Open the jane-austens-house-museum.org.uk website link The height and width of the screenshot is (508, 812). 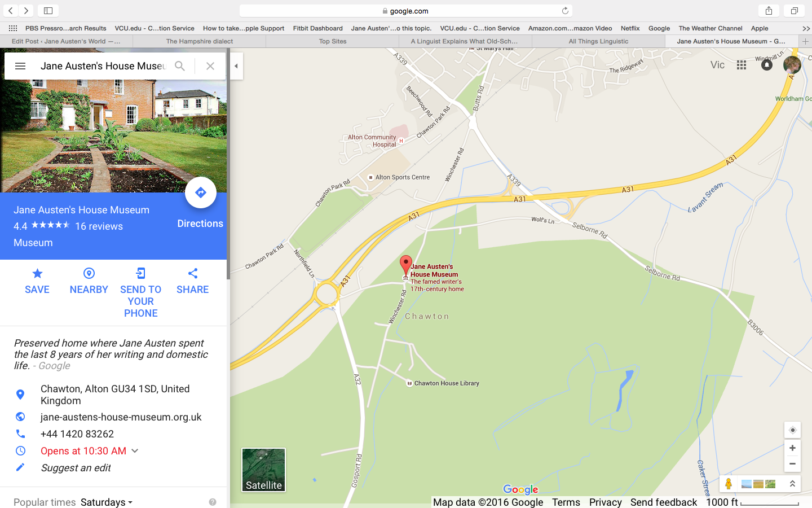[x=121, y=417]
